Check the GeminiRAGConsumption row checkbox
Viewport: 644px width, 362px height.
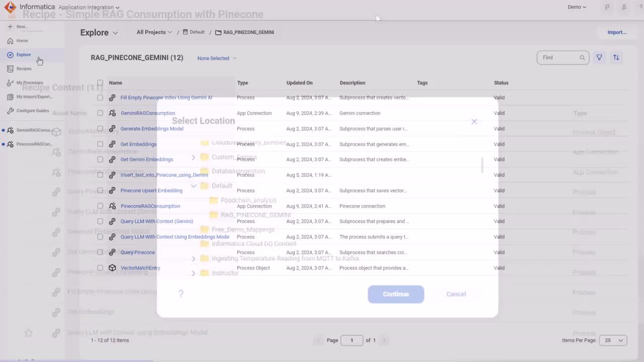pos(100,113)
